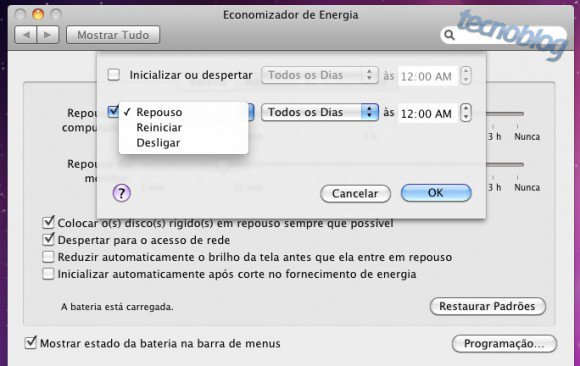The image size is (580, 366).
Task: Click the search magnifier icon
Action: [449, 35]
